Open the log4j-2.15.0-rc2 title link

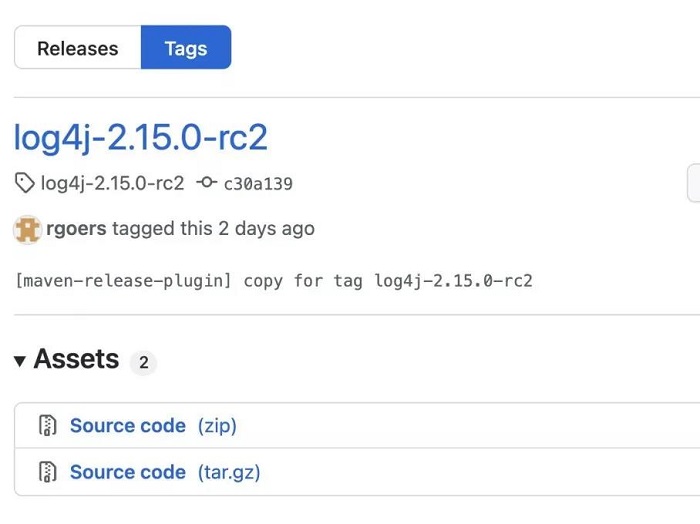pyautogui.click(x=141, y=137)
